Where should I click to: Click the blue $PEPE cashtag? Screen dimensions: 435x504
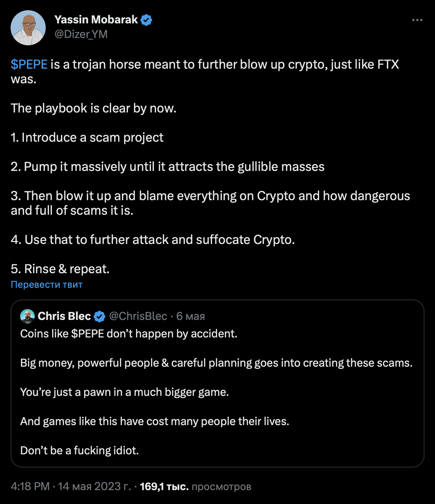pyautogui.click(x=29, y=65)
